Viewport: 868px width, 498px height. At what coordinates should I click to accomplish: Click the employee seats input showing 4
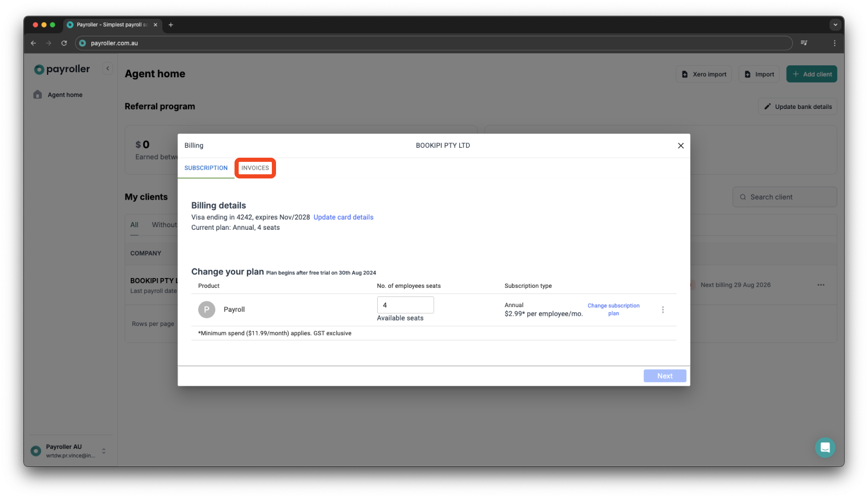(405, 305)
